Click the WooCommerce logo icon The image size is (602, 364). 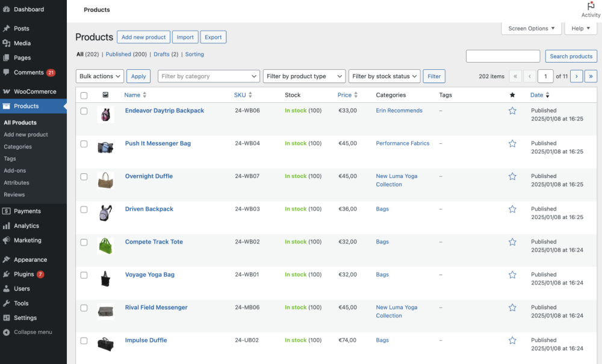point(6,91)
